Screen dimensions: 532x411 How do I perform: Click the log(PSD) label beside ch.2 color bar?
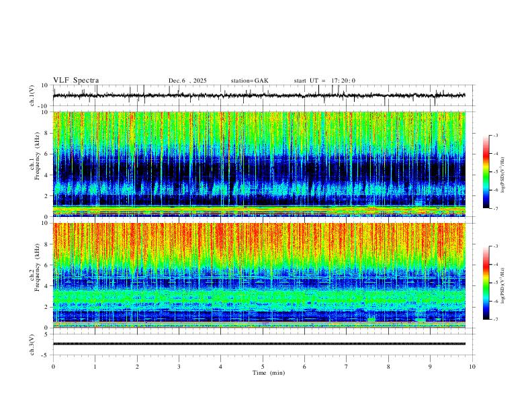click(503, 285)
